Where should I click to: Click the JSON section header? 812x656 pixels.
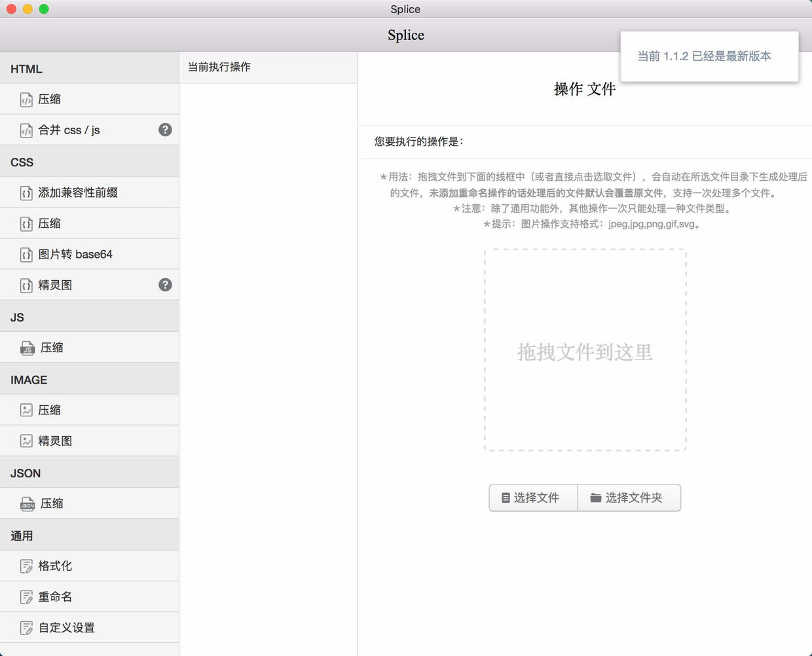[89, 473]
